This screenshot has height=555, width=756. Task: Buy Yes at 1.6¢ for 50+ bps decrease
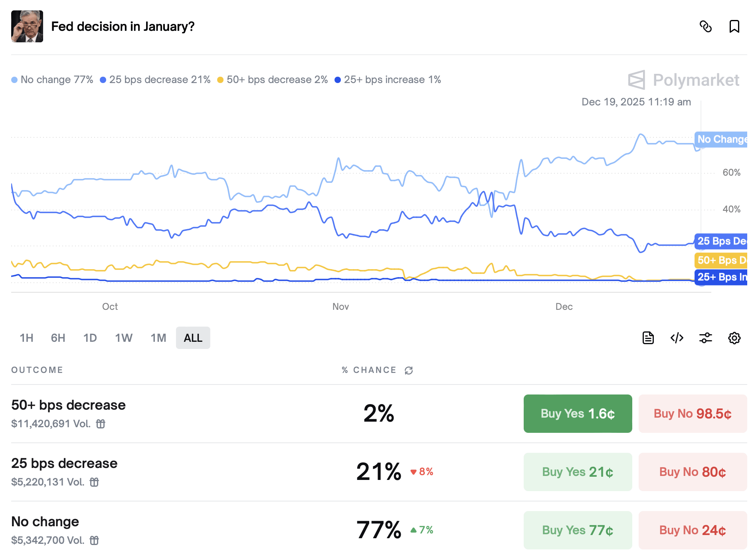pos(578,414)
